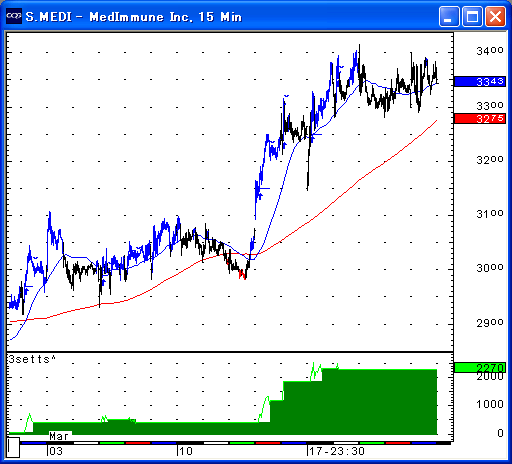
Task: Minimize the S.MEDI chart window
Action: pyautogui.click(x=449, y=16)
